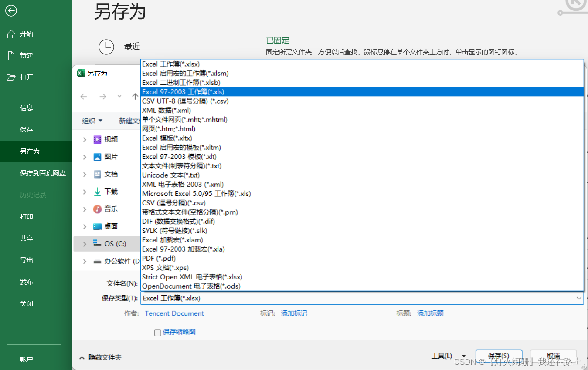Click the 文档 folder icon

pos(97,174)
